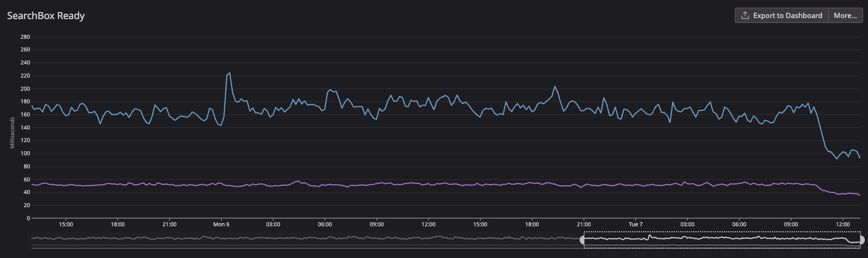
Task: Grab the right handle of time range selector
Action: pos(862,239)
